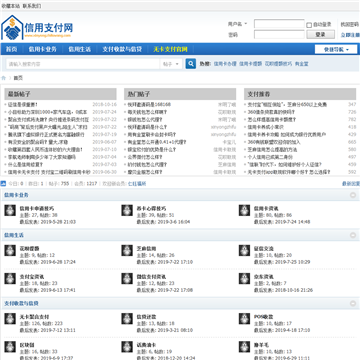The width and height of the screenshot is (360, 360).
Task: Open the 芝麻信用 forum title
Action: [146, 249]
